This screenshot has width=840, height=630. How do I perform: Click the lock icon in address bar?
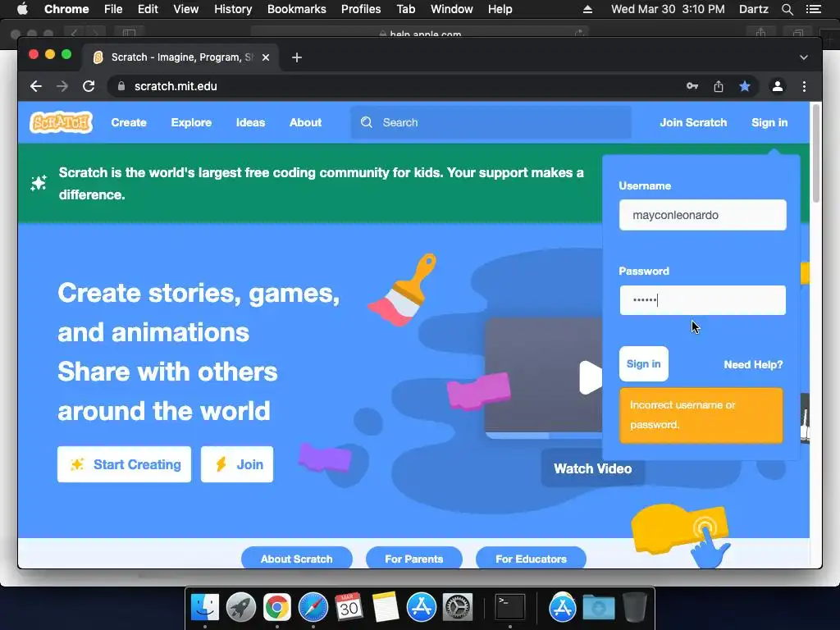tap(121, 86)
